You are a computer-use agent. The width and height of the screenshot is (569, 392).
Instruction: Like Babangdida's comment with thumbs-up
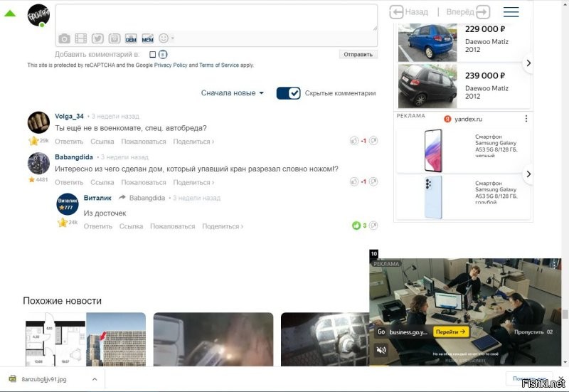tap(354, 182)
